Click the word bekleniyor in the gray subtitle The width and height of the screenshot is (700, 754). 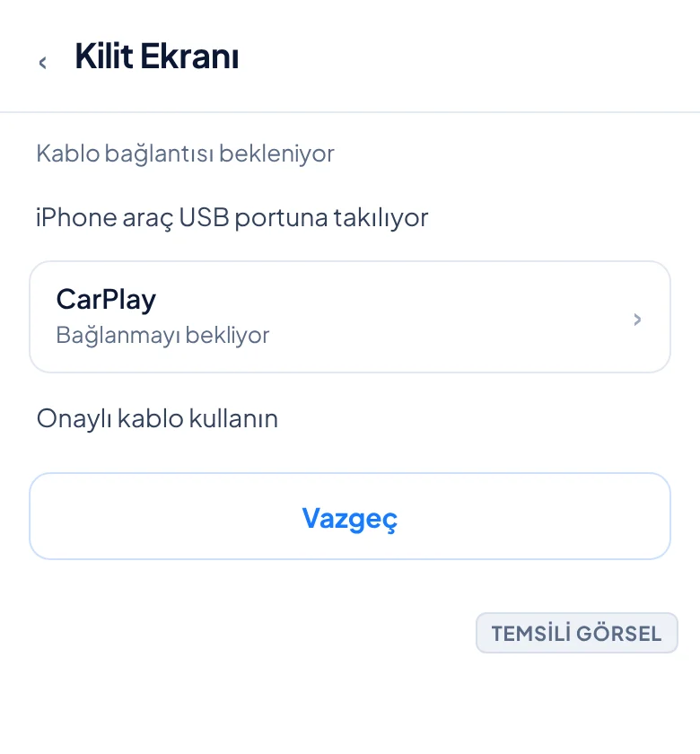tap(276, 154)
